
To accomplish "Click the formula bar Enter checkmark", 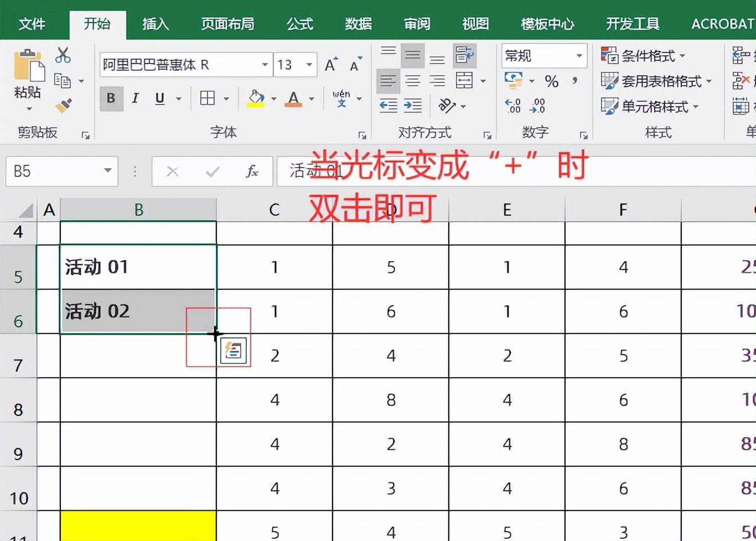I will [213, 171].
